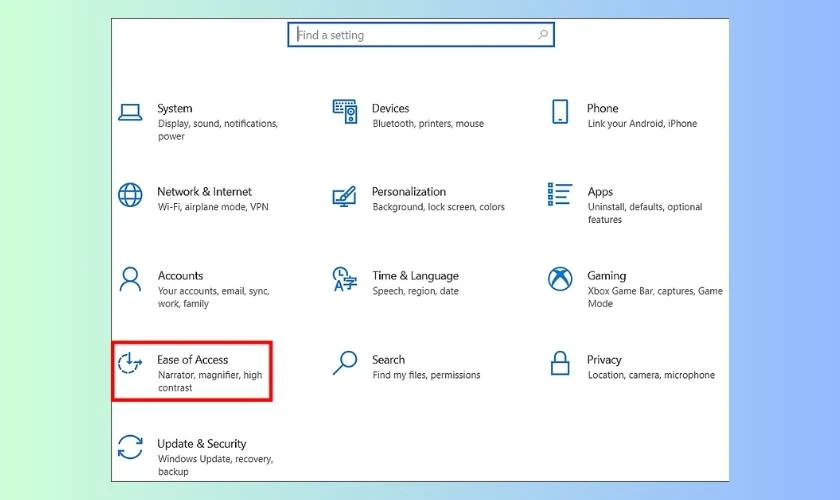This screenshot has height=500, width=840.
Task: Click 'Background, lock screen, colors' text
Action: pyautogui.click(x=439, y=207)
